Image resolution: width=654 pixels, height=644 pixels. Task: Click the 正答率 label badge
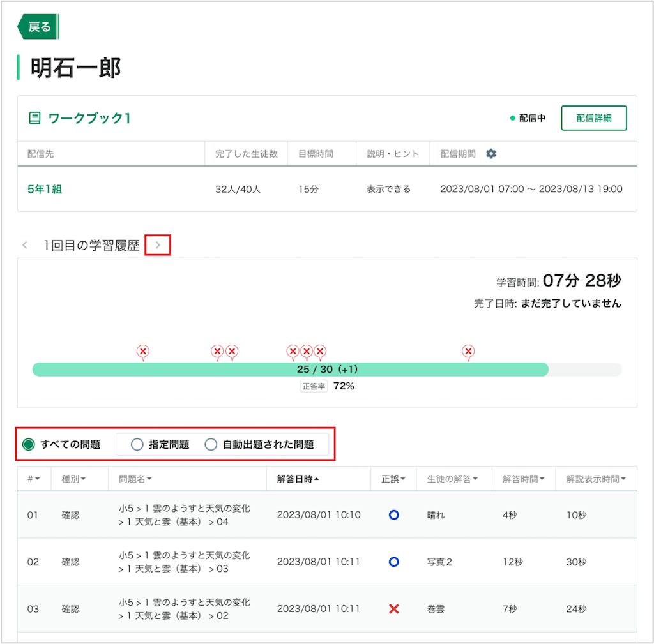[x=314, y=386]
